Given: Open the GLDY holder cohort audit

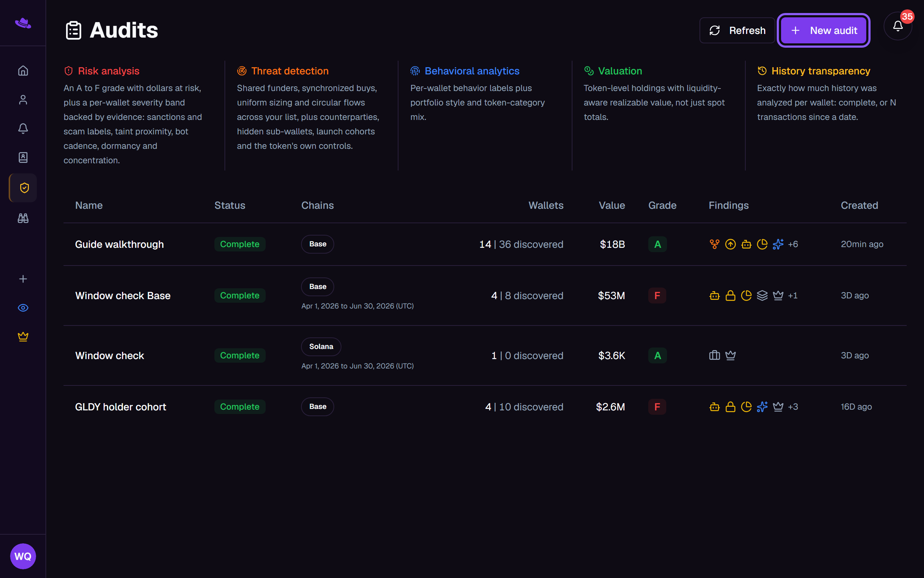Looking at the screenshot, I should [121, 407].
